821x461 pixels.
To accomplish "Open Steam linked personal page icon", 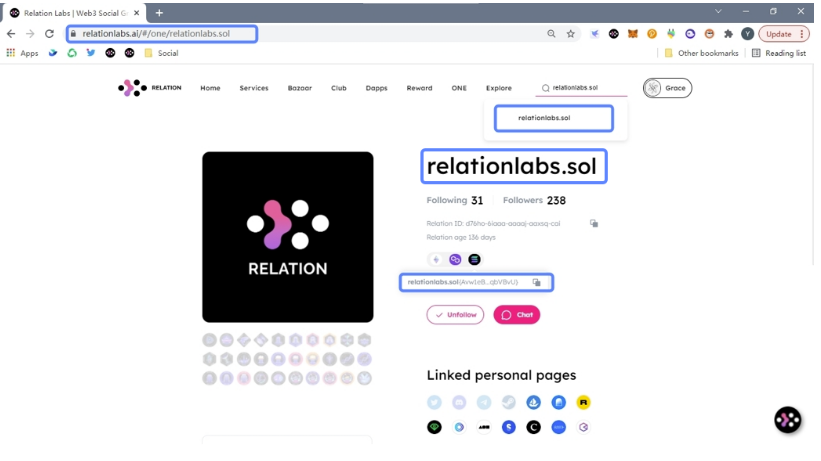I will point(508,402).
